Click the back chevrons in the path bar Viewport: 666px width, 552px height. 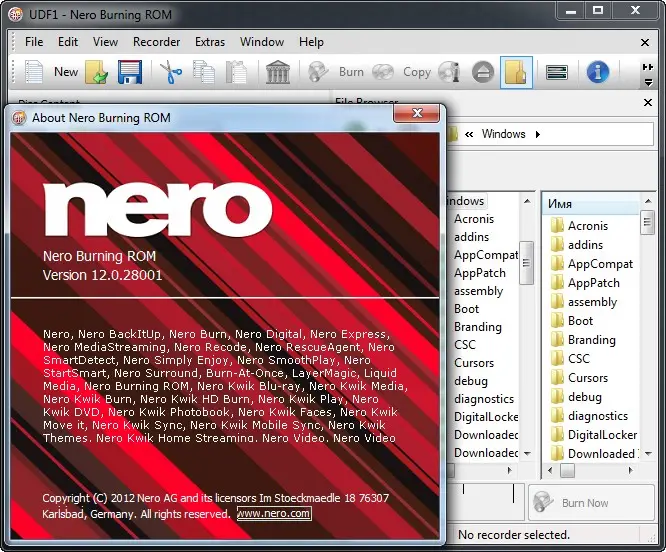pos(469,135)
